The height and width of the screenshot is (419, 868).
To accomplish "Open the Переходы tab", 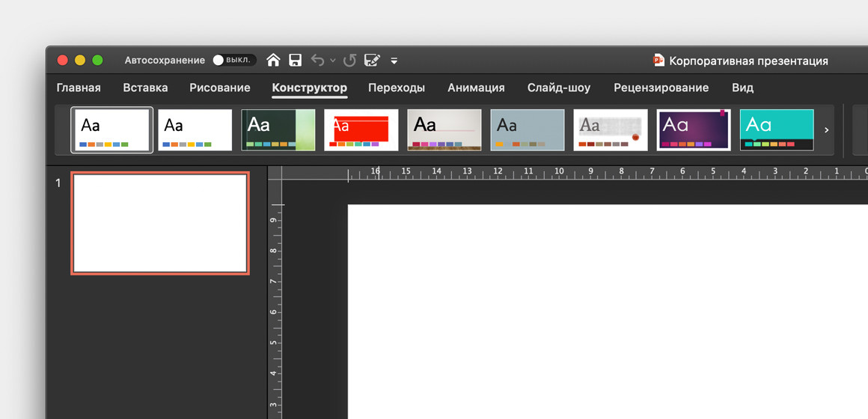I will 397,88.
